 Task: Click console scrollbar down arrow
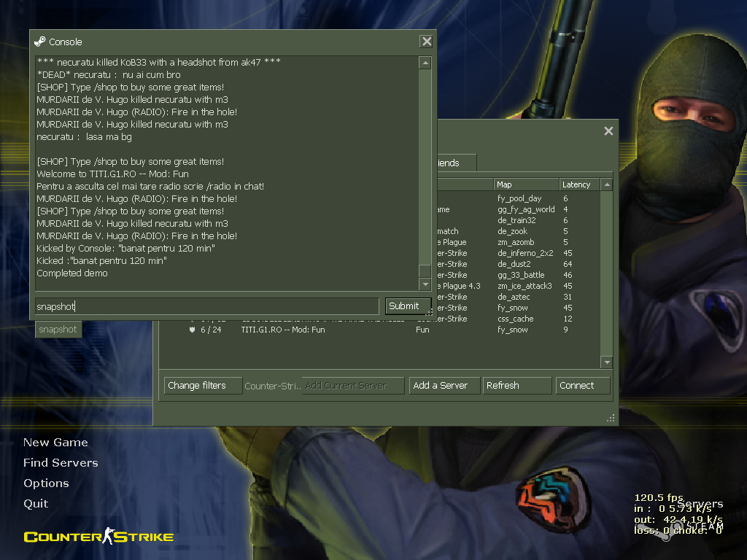point(425,284)
